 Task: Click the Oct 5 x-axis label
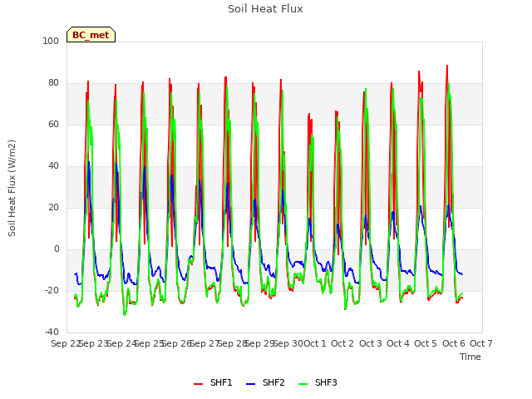[x=426, y=343]
